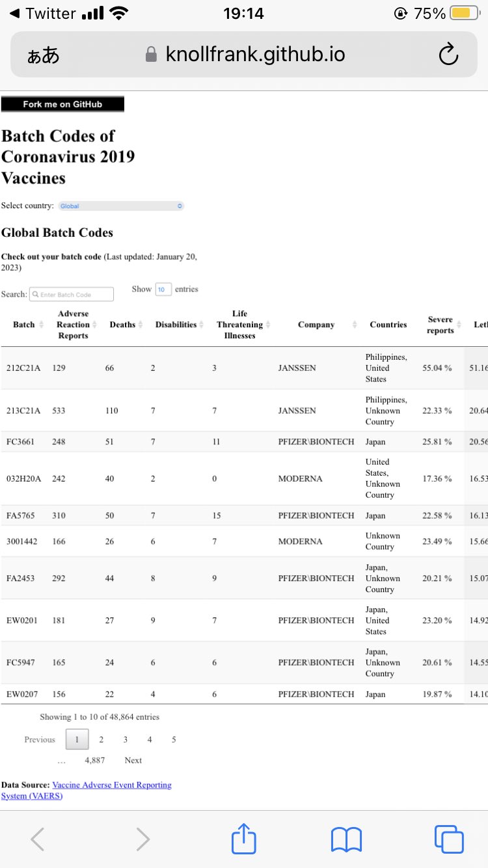
Task: Click adverse reports value 533
Action: (59, 411)
